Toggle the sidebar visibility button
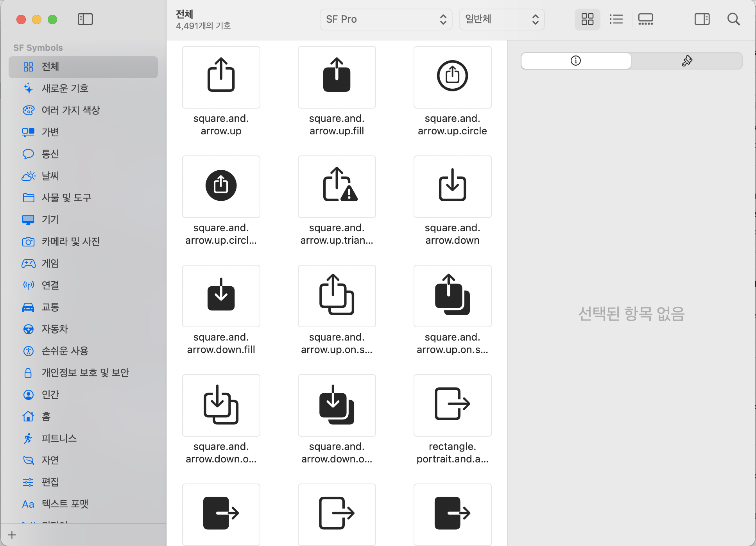Image resolution: width=756 pixels, height=546 pixels. tap(85, 19)
